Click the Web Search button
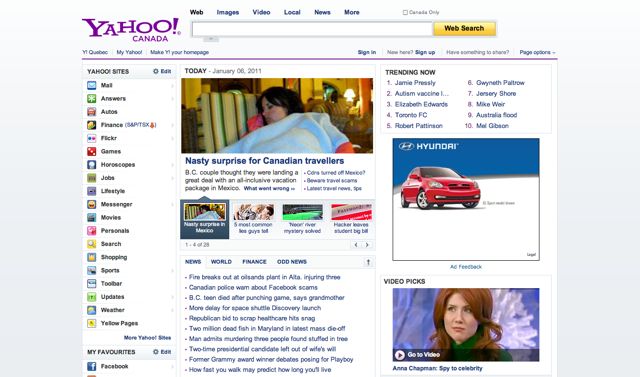 pyautogui.click(x=464, y=29)
